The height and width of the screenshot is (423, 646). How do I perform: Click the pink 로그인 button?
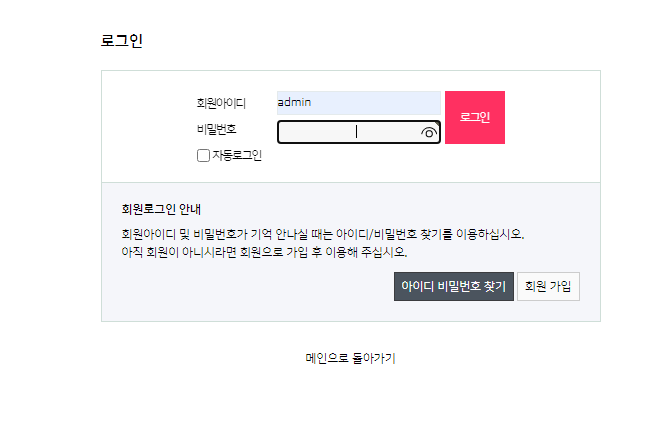475,117
